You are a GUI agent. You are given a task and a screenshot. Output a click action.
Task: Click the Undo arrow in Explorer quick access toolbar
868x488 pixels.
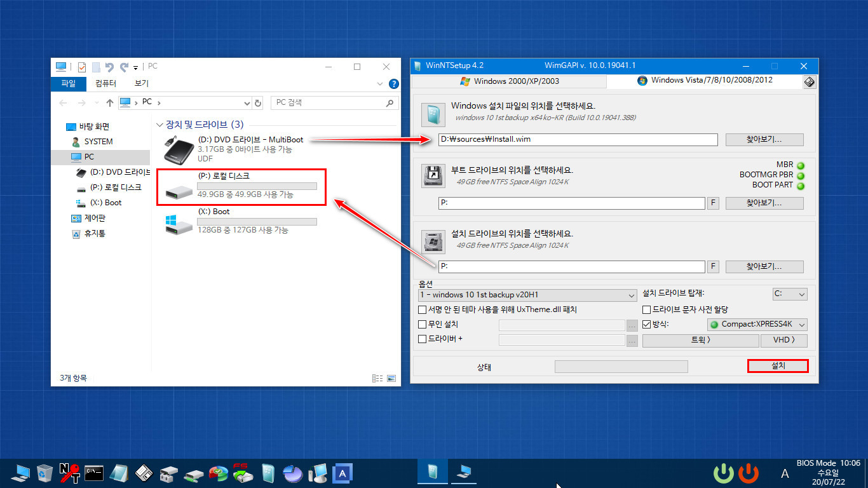(110, 67)
